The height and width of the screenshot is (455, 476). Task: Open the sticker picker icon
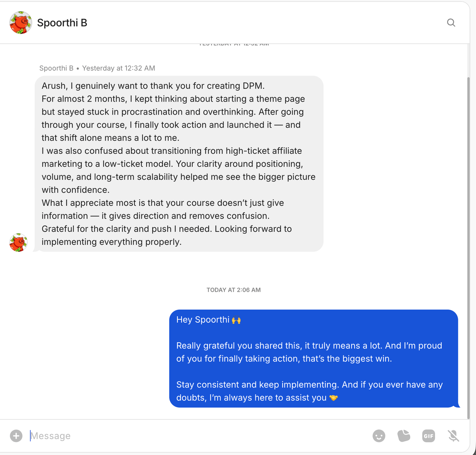tap(404, 436)
